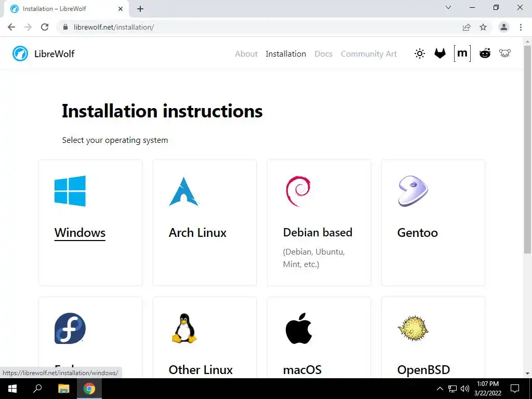Image resolution: width=532 pixels, height=399 pixels.
Task: Select the Installation – LibreWolf tab
Action: 66,9
